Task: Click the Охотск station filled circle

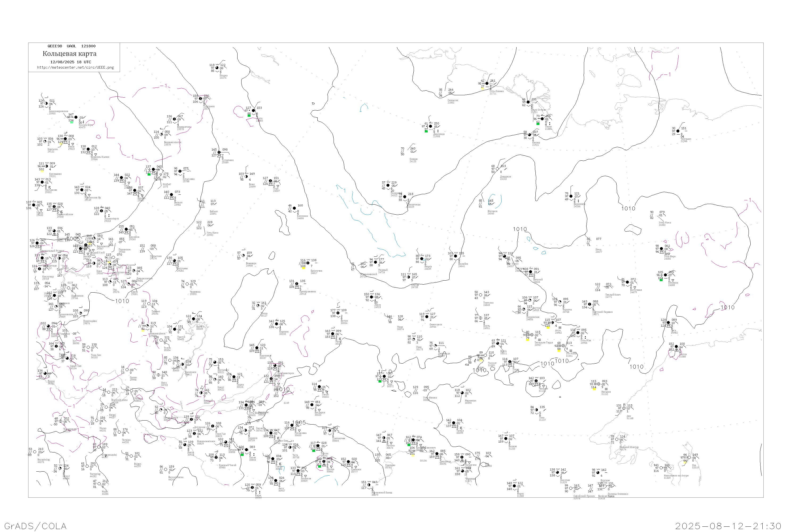Action: (676, 347)
